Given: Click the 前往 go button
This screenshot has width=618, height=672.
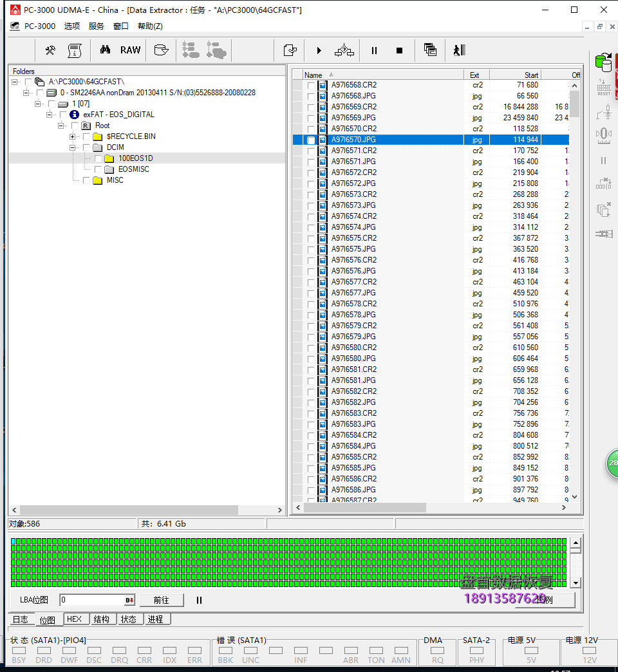Looking at the screenshot, I should [162, 600].
